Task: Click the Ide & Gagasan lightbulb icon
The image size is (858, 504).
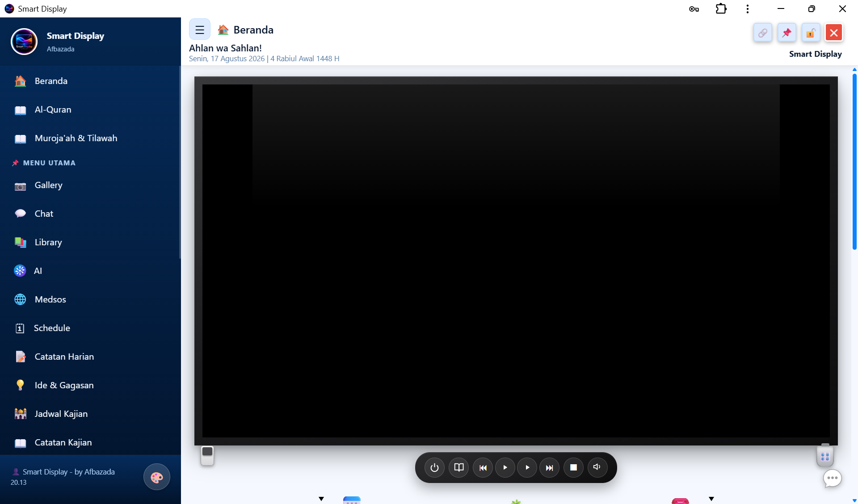Action: point(20,385)
